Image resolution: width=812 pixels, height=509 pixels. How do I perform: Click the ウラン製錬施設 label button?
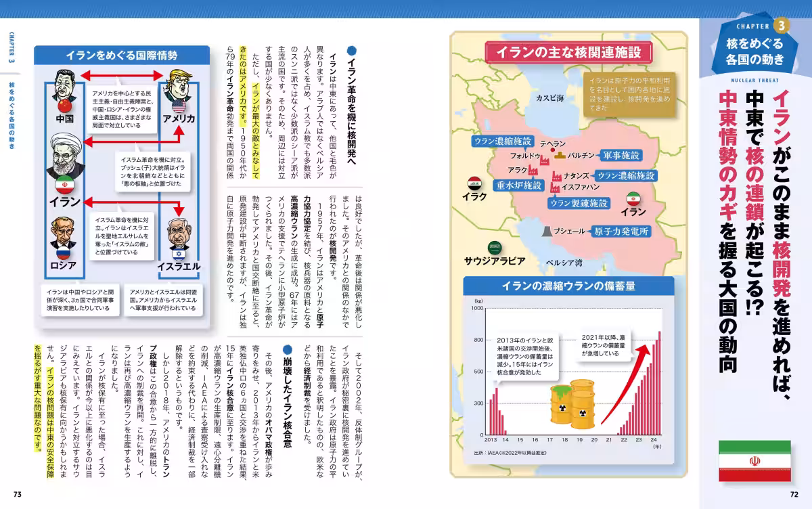[580, 204]
